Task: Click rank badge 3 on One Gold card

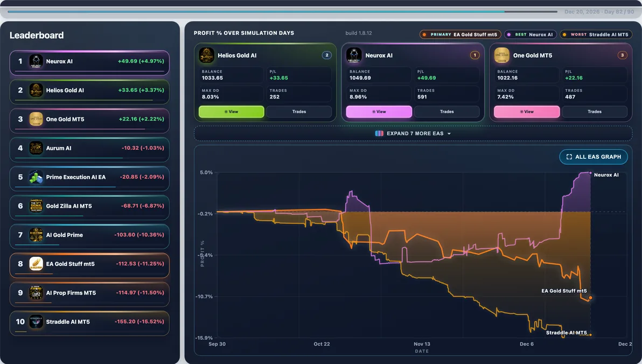Action: click(623, 55)
